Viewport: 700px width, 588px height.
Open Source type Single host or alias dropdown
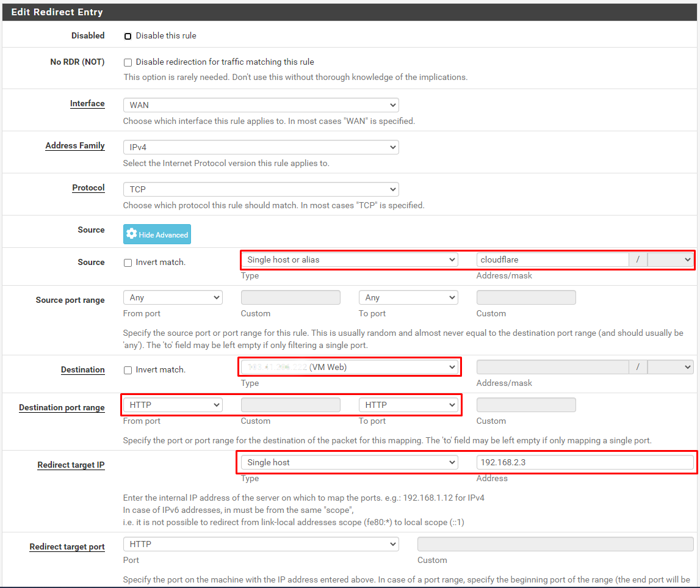pyautogui.click(x=349, y=260)
